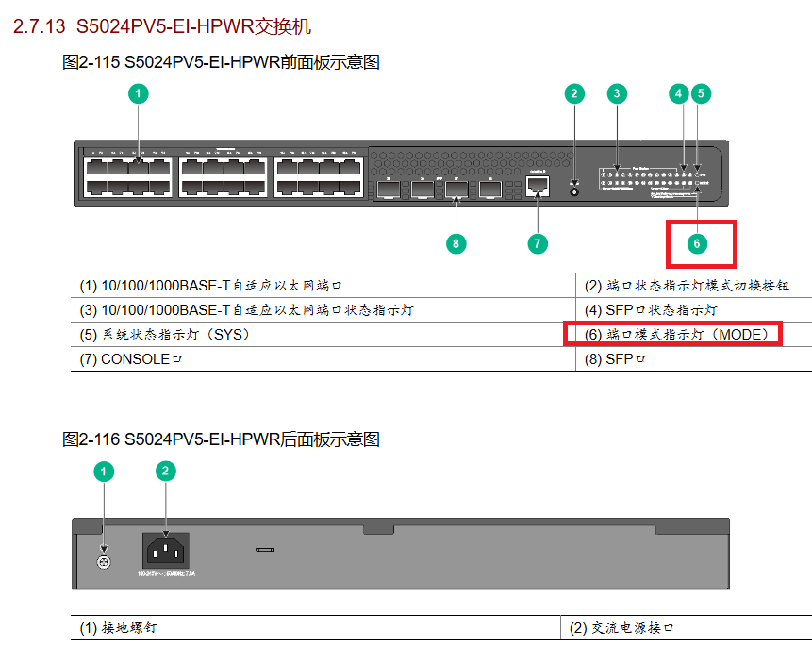The width and height of the screenshot is (812, 646).
Task: Click the CONSOLE RJ45 port in the front panel drawing
Action: tap(537, 185)
